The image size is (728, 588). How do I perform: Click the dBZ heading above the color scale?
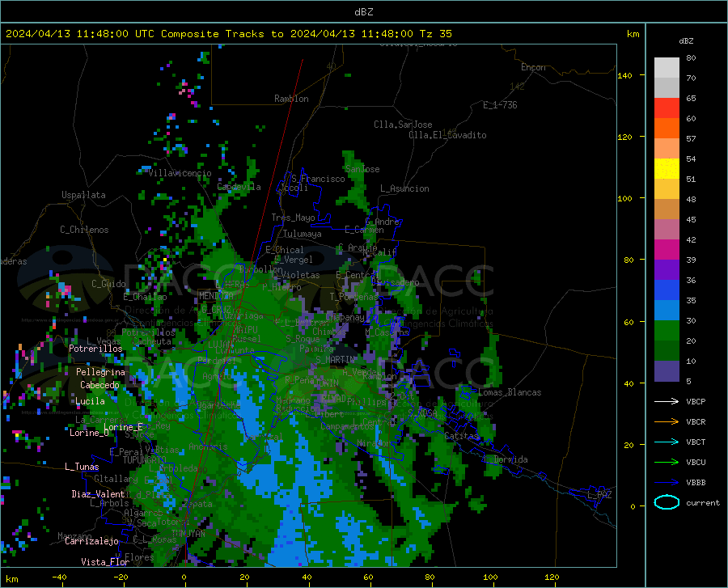click(x=686, y=40)
